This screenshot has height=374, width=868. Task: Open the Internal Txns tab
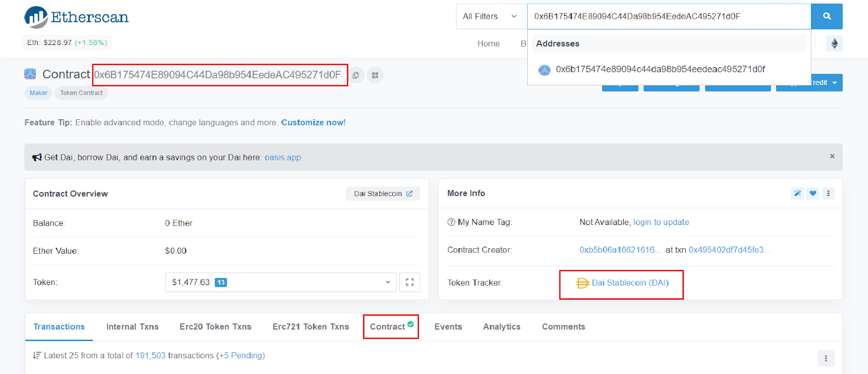(x=132, y=327)
